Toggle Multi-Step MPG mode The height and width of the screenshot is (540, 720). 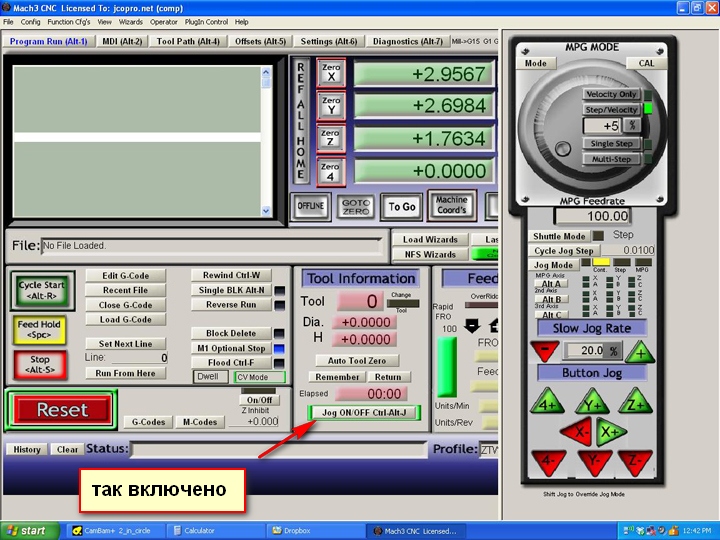tap(611, 159)
